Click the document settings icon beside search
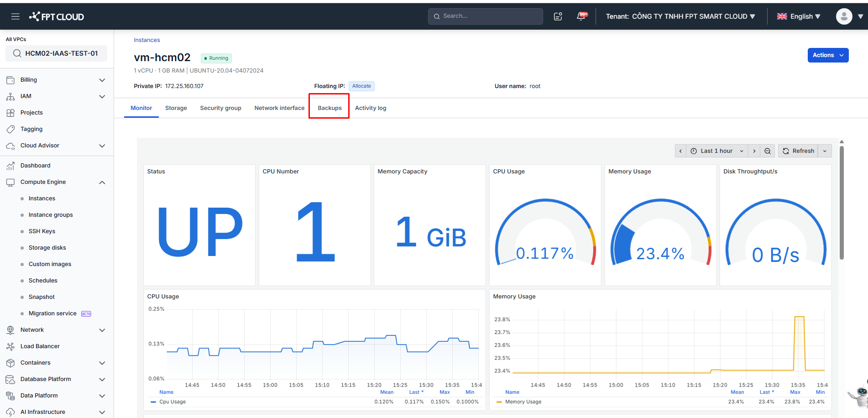 [x=558, y=16]
